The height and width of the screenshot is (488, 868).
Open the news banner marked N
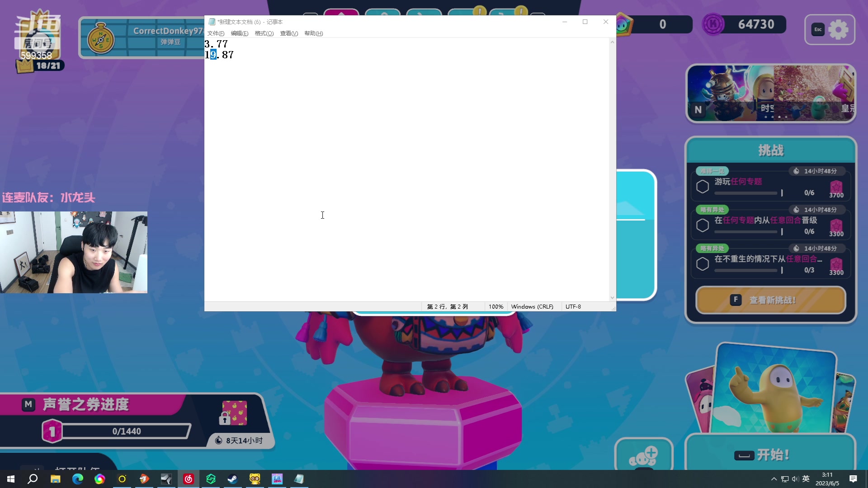point(771,93)
